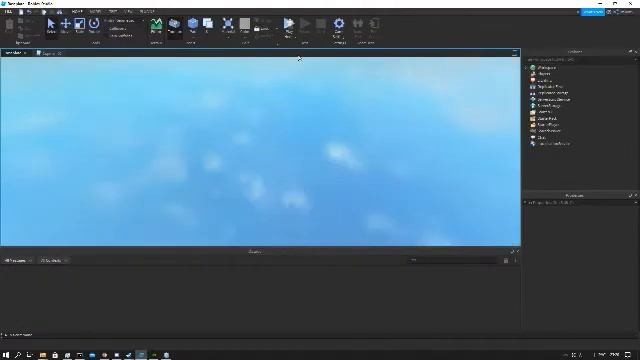
Task: Select ReplicatedFirst in Explorer
Action: (x=550, y=87)
